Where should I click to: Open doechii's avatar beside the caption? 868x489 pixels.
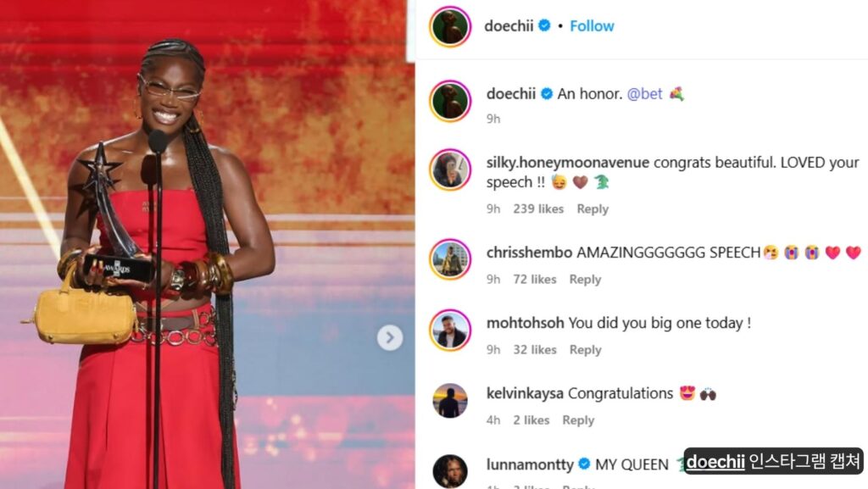pyautogui.click(x=450, y=101)
